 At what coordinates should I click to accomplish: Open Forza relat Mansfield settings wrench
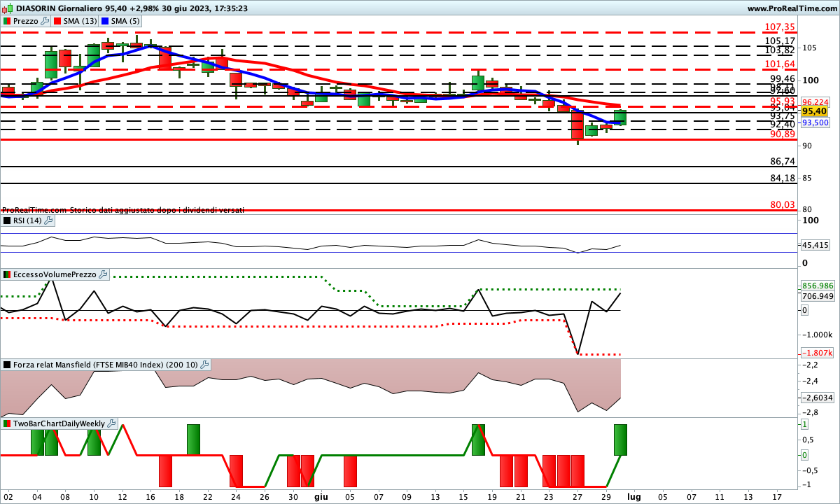(204, 365)
